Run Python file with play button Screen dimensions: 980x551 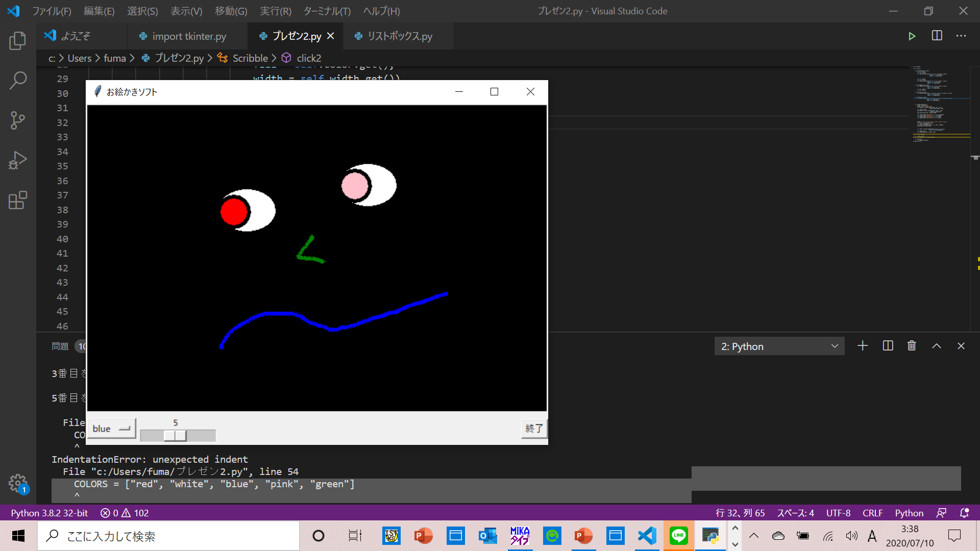click(912, 36)
